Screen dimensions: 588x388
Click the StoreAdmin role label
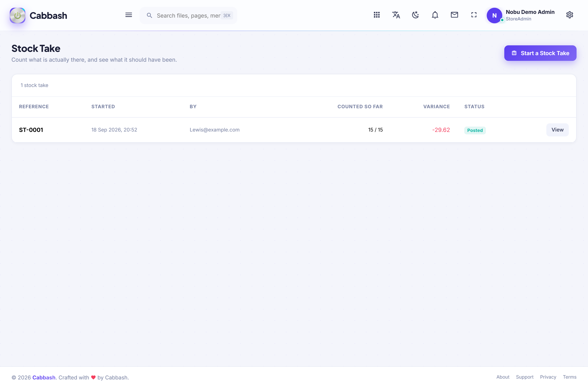tap(518, 19)
